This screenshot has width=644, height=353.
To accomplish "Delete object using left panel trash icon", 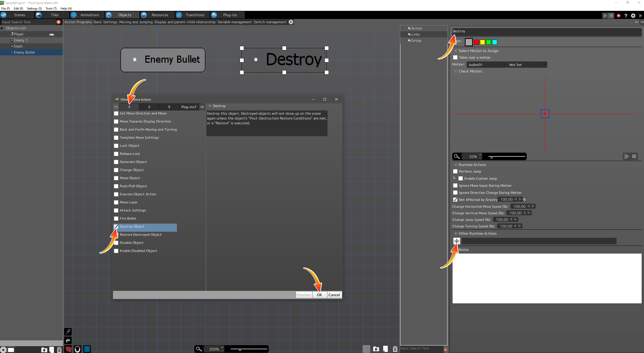I will pos(59,350).
